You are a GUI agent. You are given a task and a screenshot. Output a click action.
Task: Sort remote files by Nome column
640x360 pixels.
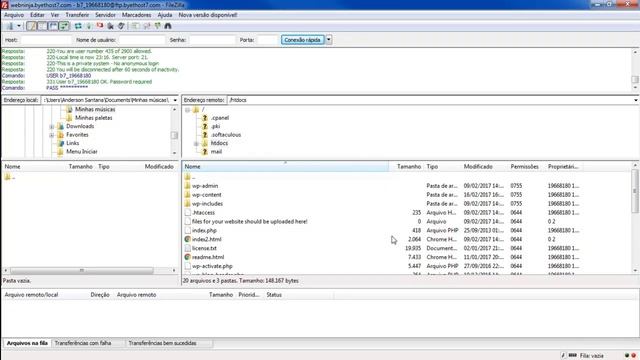pyautogui.click(x=286, y=167)
